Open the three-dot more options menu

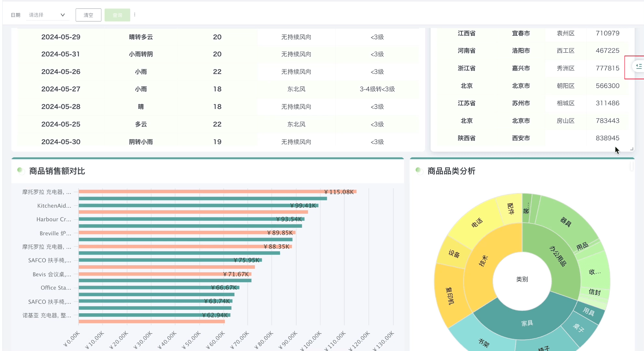point(135,15)
